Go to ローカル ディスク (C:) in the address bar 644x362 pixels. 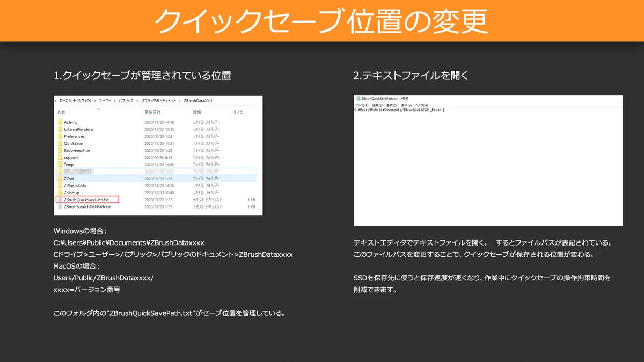(x=75, y=101)
